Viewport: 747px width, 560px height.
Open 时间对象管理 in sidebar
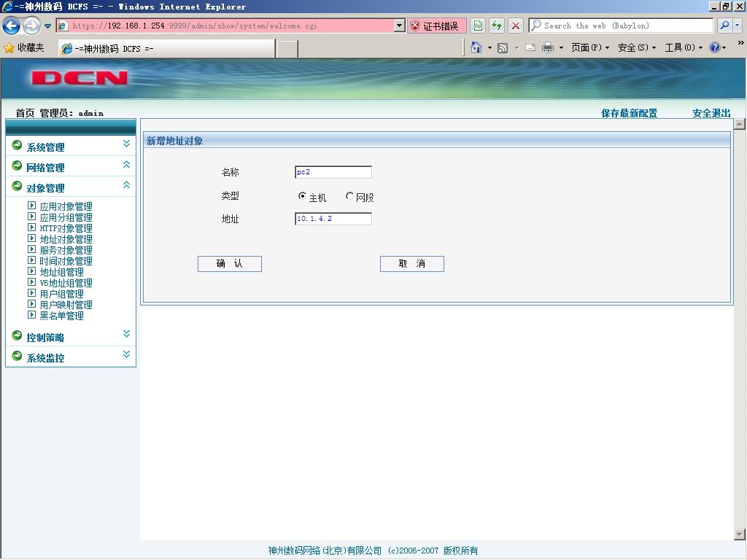(x=66, y=261)
